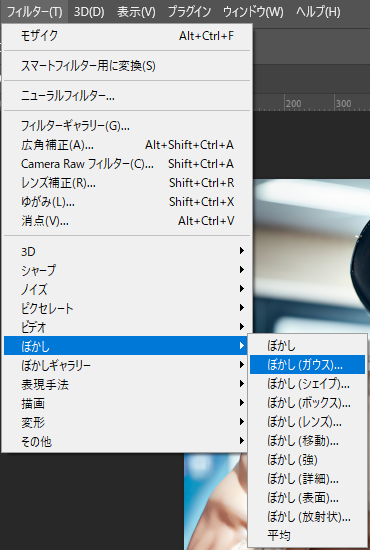This screenshot has width=370, height=550.
Task: Expand the その他 submenu
Action: pos(127,441)
